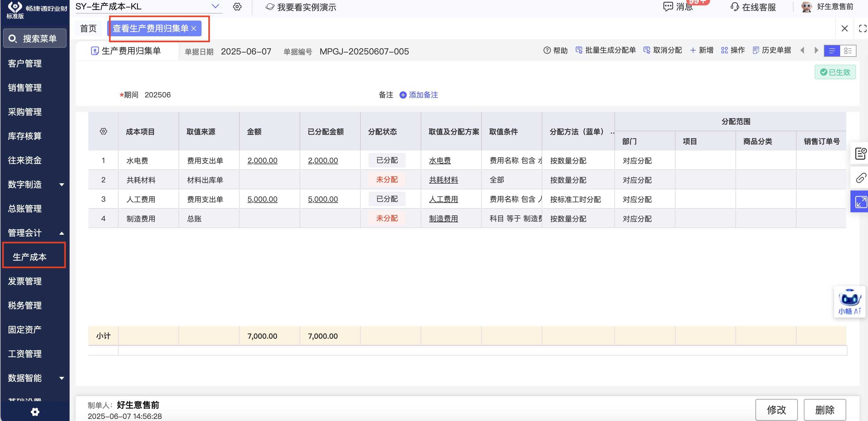This screenshot has width=868, height=421.
Task: Click the 修改 button
Action: pyautogui.click(x=776, y=410)
